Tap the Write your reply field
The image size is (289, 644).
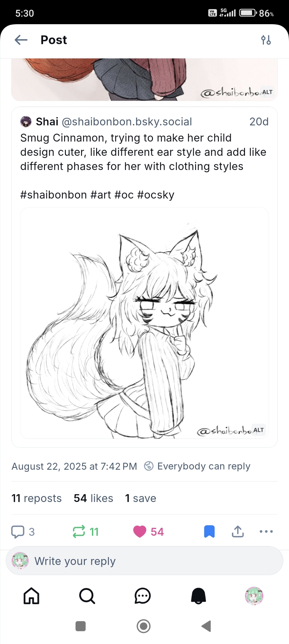(x=144, y=561)
